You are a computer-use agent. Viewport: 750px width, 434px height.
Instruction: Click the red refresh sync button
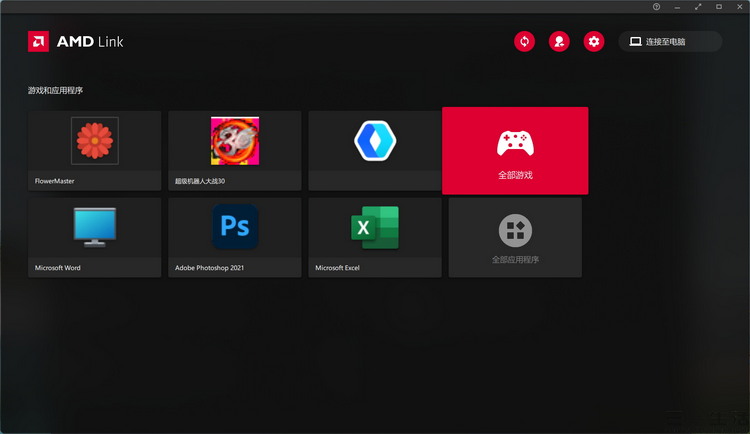[x=524, y=41]
